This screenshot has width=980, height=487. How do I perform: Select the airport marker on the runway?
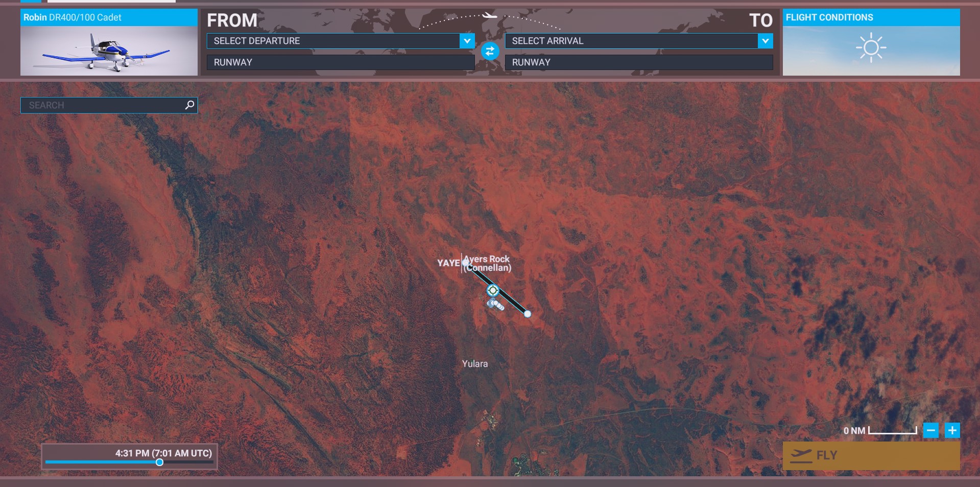[492, 290]
